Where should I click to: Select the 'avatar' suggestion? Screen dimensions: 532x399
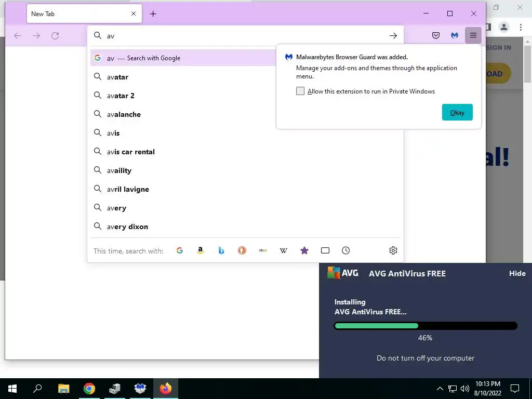[184, 77]
